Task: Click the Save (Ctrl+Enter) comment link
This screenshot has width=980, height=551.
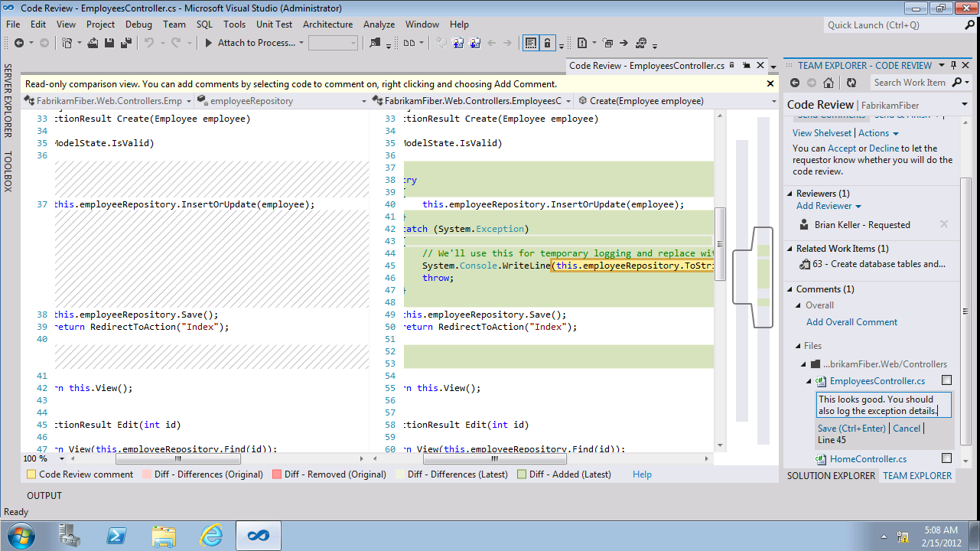Action: tap(851, 429)
